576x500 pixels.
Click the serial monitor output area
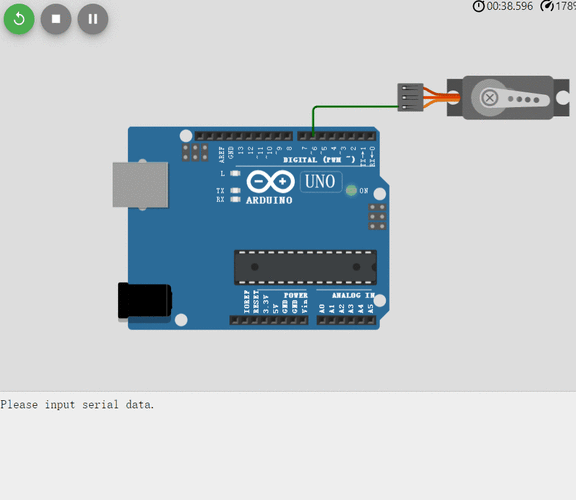[x=288, y=446]
